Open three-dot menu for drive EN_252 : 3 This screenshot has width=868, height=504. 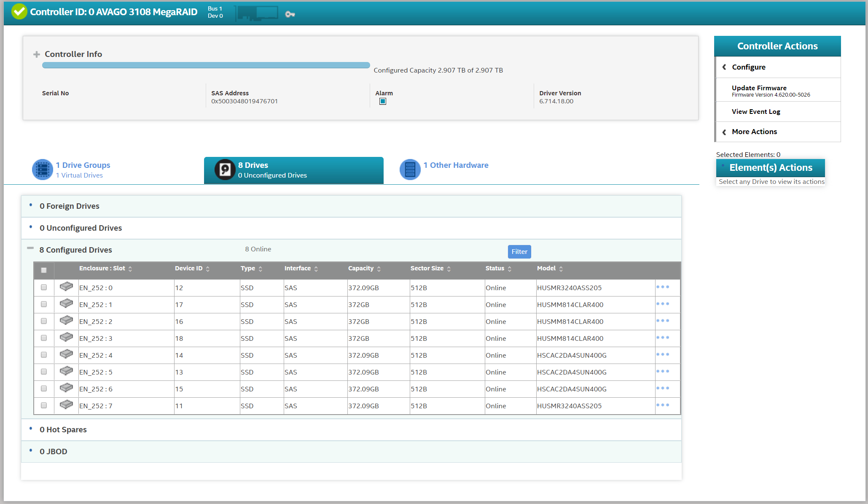point(663,337)
